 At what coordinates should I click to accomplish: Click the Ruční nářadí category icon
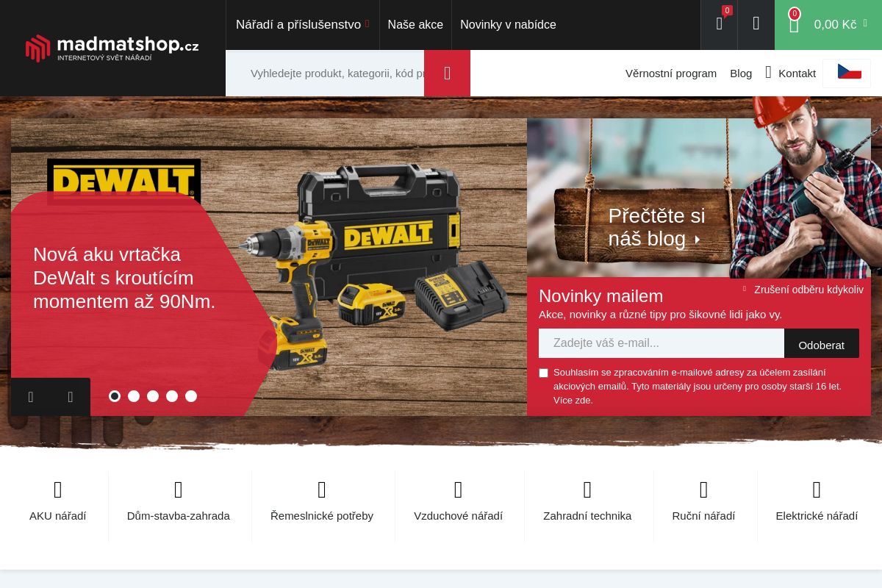click(x=703, y=490)
